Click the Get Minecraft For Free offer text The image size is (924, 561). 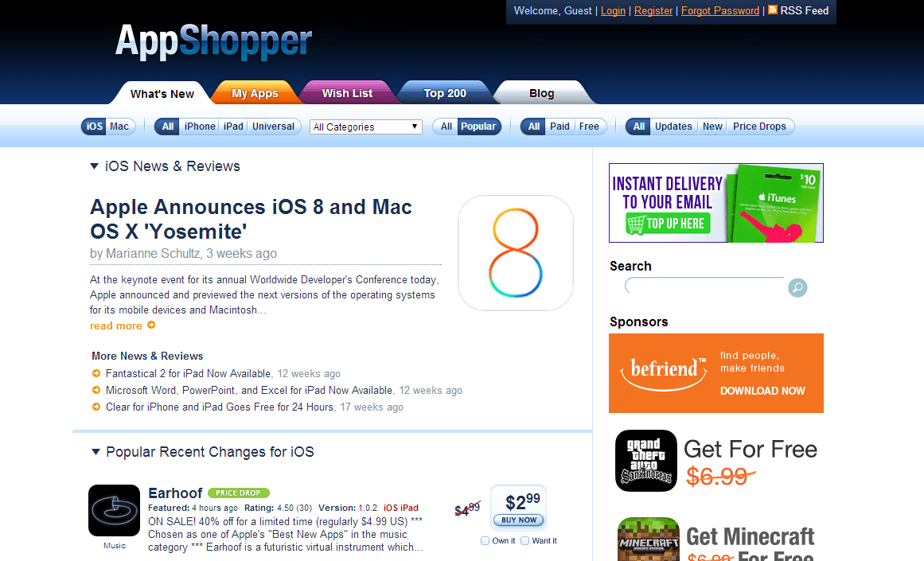coord(751,543)
